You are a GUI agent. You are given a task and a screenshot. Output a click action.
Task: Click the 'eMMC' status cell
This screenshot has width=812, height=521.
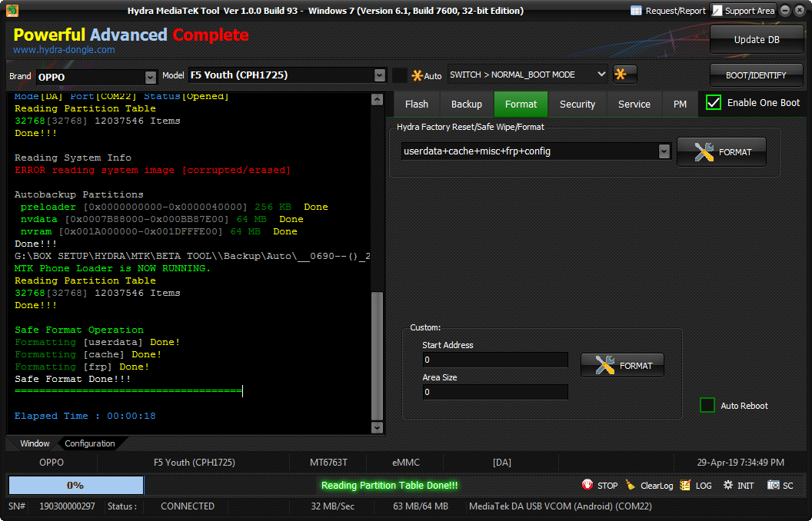pos(406,463)
